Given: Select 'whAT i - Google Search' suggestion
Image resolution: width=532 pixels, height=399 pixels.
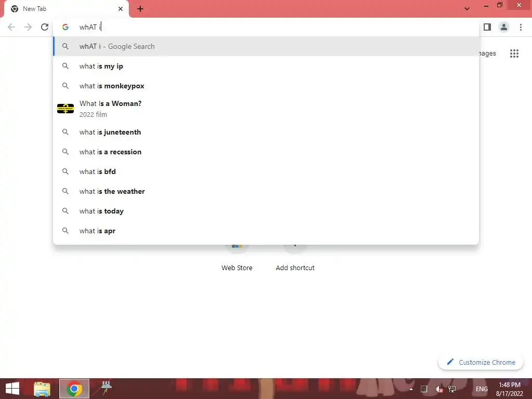Looking at the screenshot, I should (266, 46).
